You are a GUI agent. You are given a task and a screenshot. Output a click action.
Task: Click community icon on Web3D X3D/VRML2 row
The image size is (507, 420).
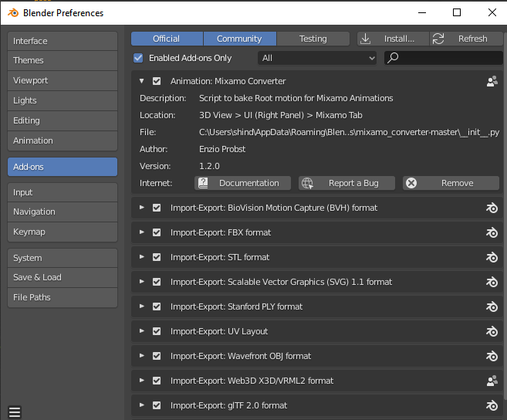[492, 381]
